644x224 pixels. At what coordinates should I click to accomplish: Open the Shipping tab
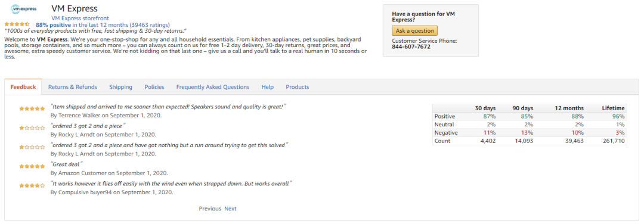click(120, 87)
